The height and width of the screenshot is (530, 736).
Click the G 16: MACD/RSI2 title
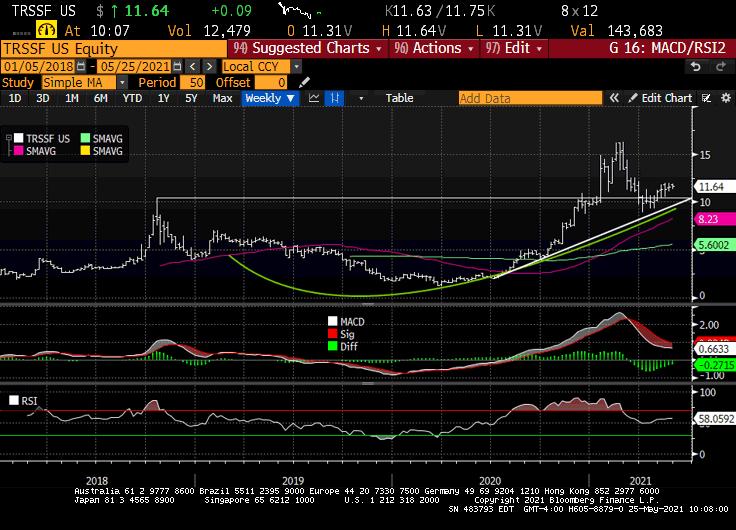[667, 48]
